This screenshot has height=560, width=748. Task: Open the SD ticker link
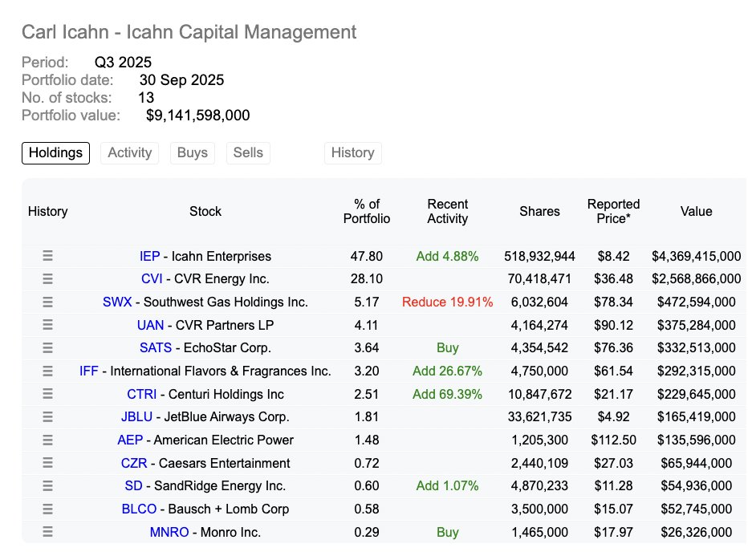coord(133,485)
